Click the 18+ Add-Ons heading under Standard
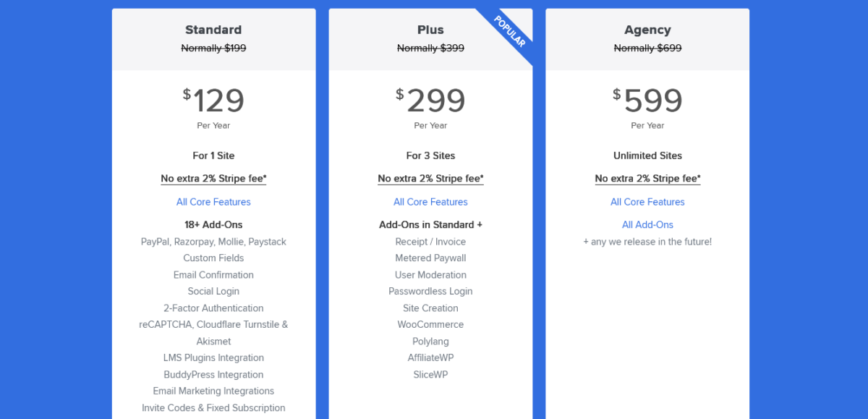Image resolution: width=868 pixels, height=419 pixels. point(213,224)
